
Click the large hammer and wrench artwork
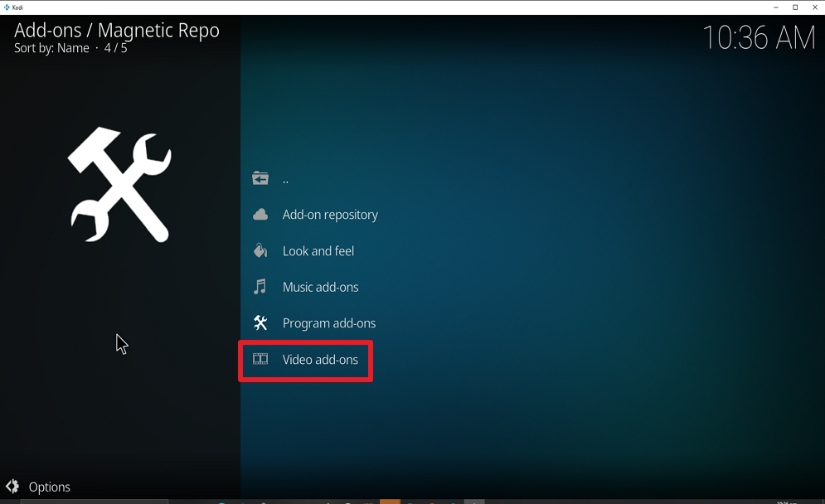click(x=119, y=185)
